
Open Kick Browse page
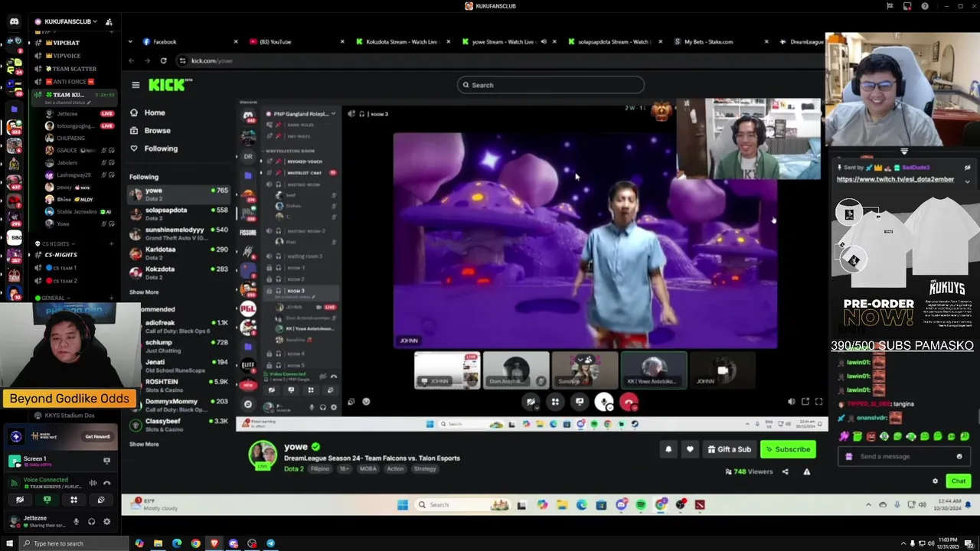coord(151,131)
